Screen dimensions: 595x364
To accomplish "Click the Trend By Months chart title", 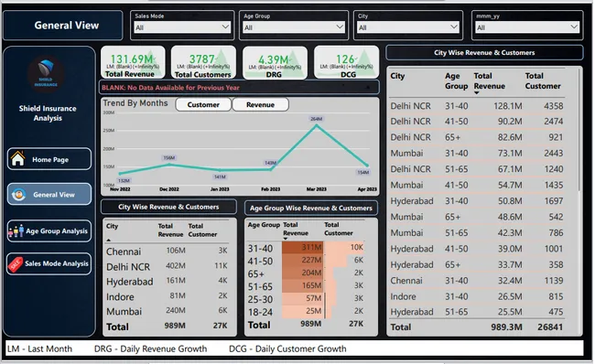I will click(x=135, y=103).
